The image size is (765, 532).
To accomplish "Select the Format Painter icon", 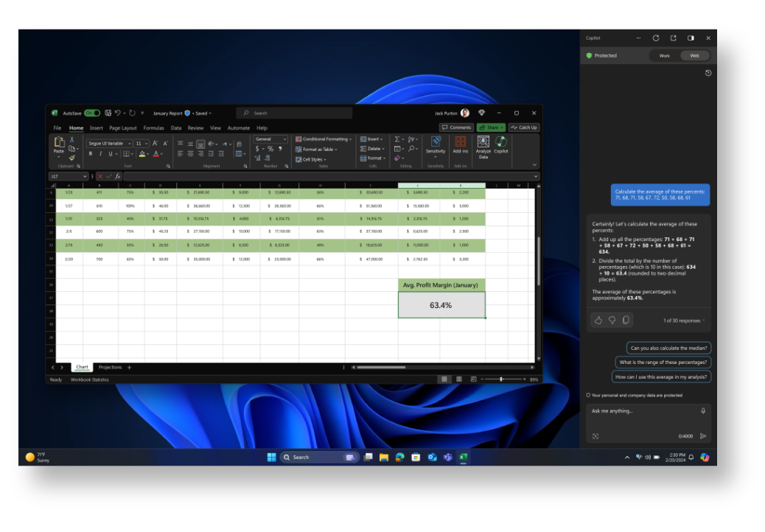I will (71, 158).
